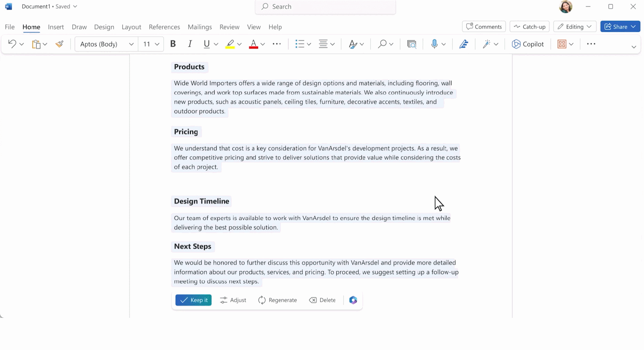Click the Copilot logo icon in draft toolbar
The height and width of the screenshot is (350, 644).
353,300
